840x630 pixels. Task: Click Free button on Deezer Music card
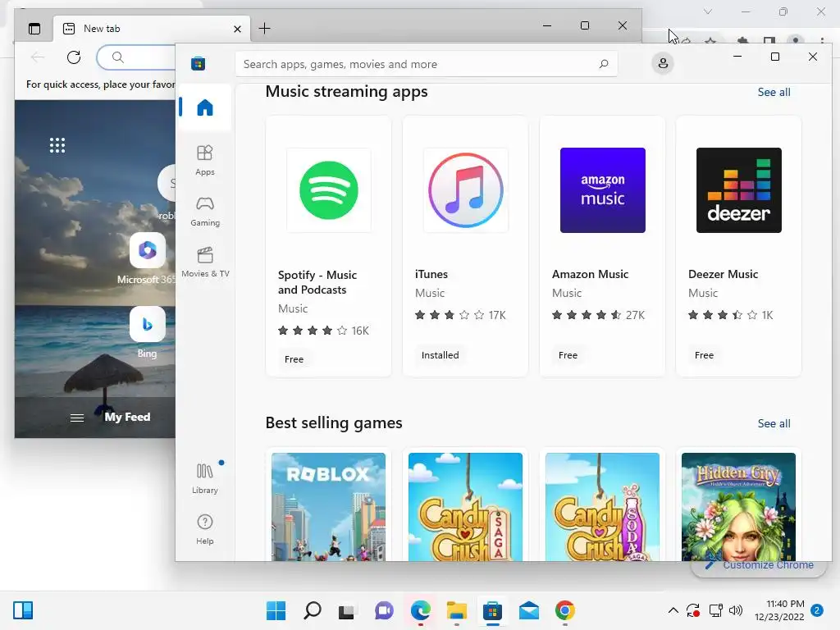[x=704, y=354]
